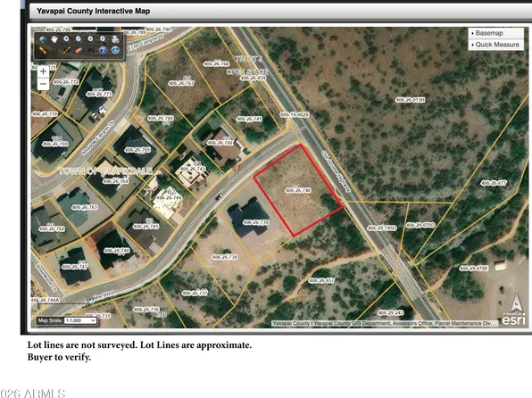Select the line drawing pencil tool
The image size is (532, 398).
(67, 51)
